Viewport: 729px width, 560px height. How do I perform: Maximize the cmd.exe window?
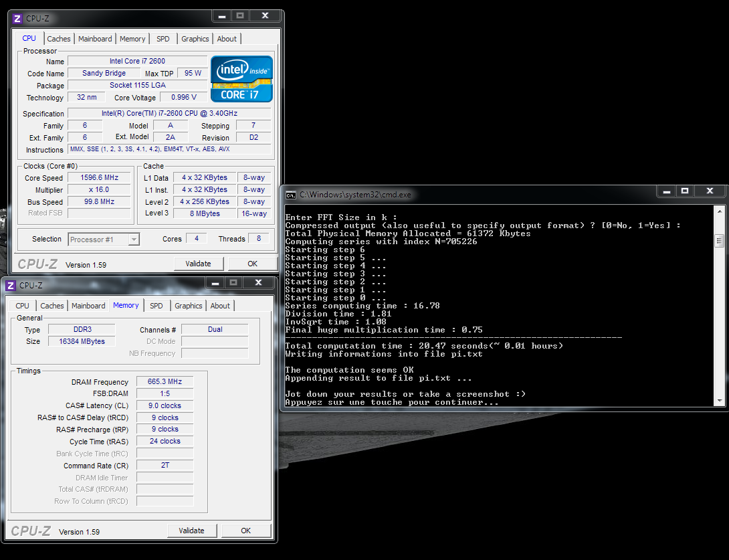[x=685, y=191]
